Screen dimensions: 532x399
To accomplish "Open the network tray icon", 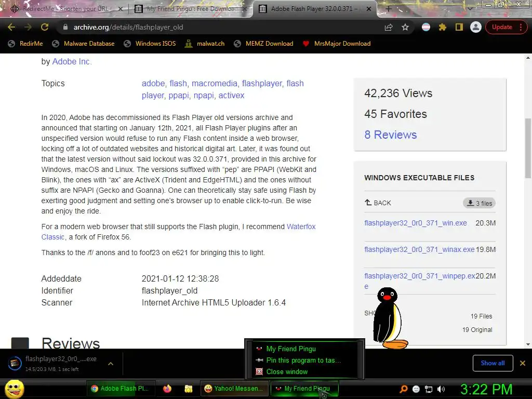I will tap(429, 389).
